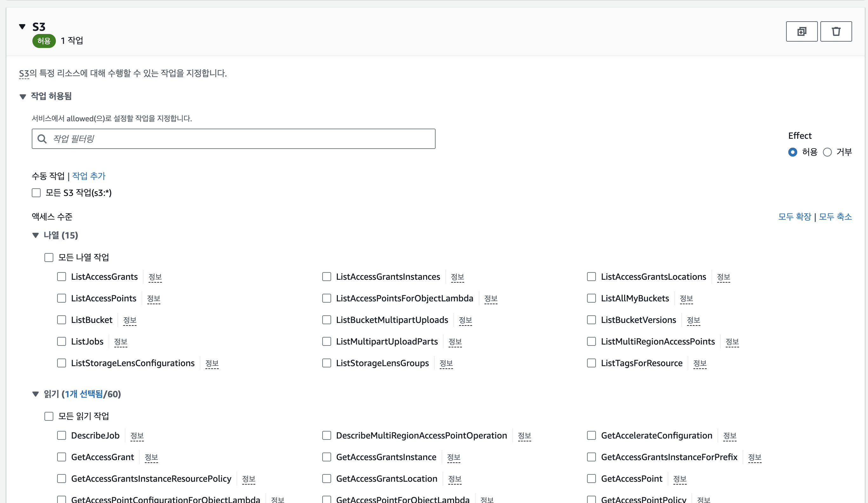The height and width of the screenshot is (503, 868).
Task: Check the GetAccessGrantsInstance checkbox
Action: click(x=327, y=457)
